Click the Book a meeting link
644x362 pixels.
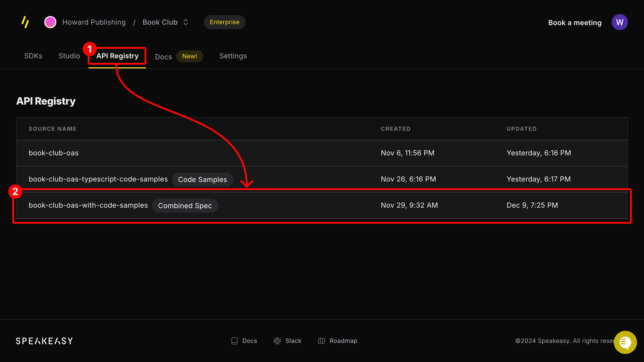click(x=575, y=22)
